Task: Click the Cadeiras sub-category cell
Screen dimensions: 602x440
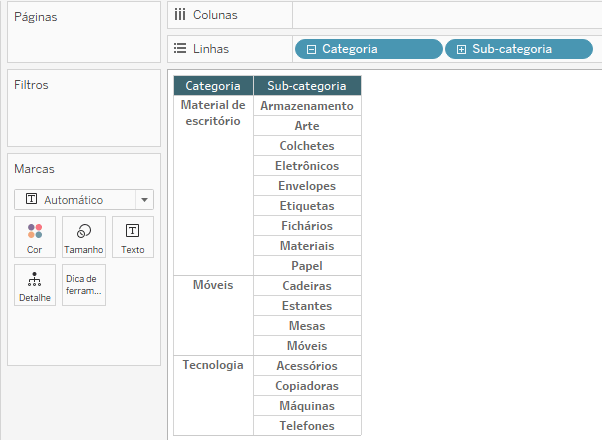Action: pos(307,286)
